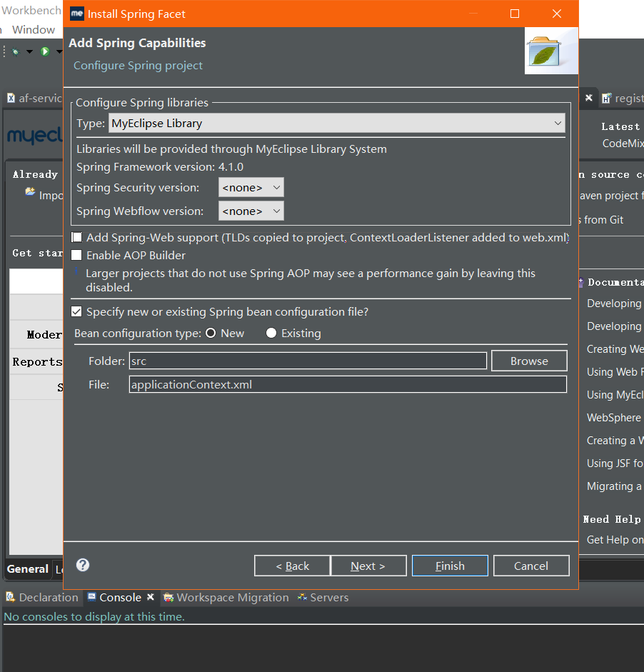Click the Migrating a documentation link

tap(614, 486)
